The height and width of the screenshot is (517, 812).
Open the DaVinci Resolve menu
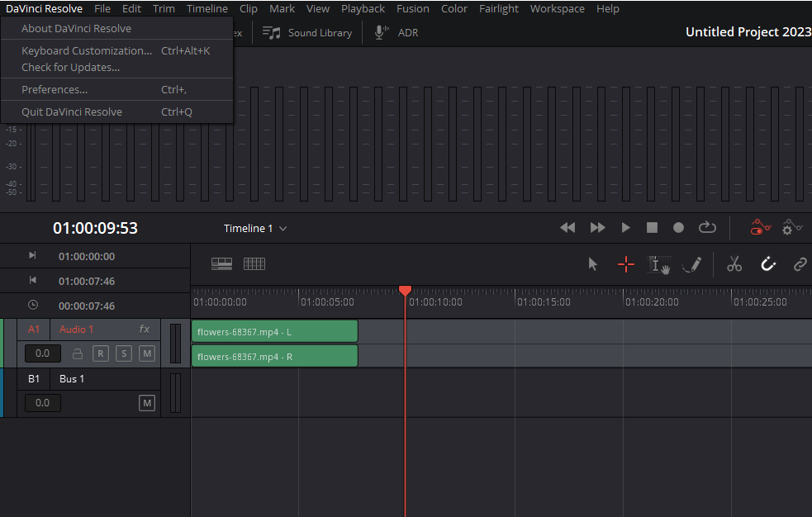pos(44,9)
